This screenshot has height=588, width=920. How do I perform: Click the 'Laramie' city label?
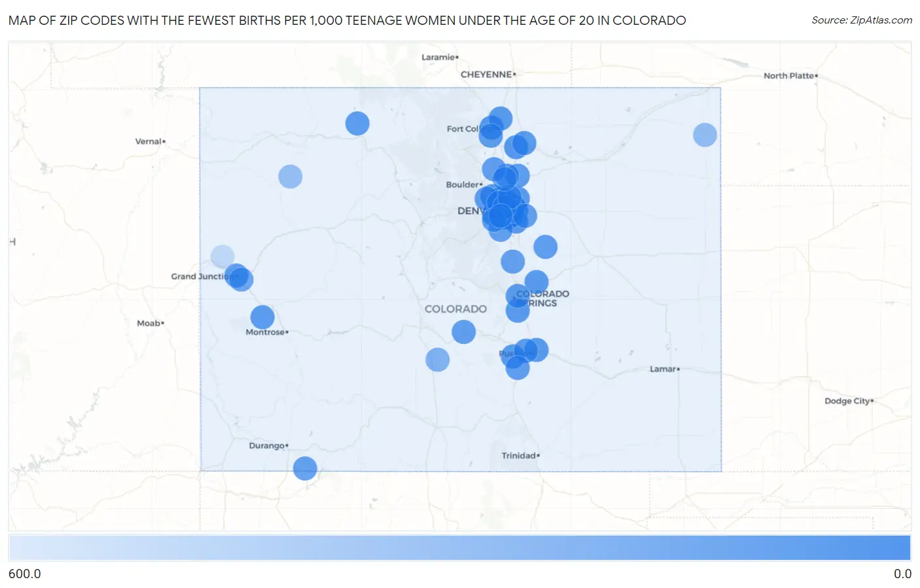[438, 58]
